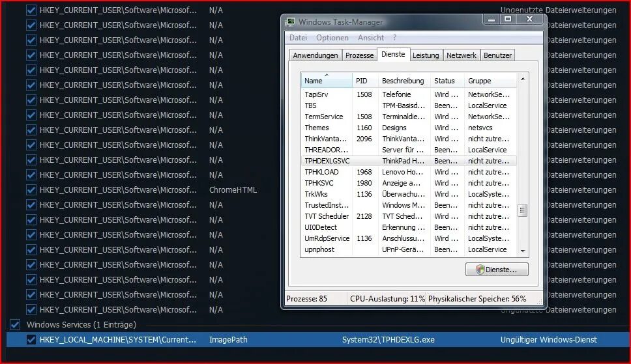Uncheck the ChromeHTML registry entry checkbox
This screenshot has height=364, width=631.
(x=31, y=190)
